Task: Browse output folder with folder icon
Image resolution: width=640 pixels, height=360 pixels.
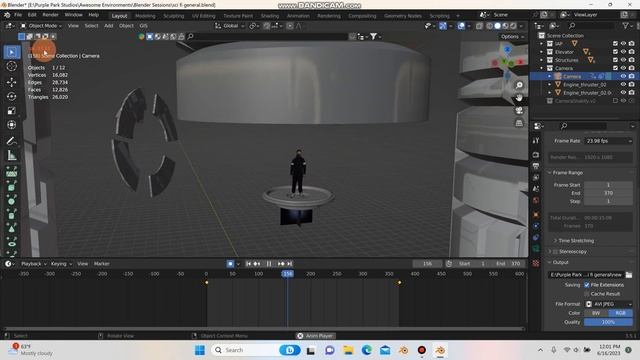Action: [x=629, y=275]
